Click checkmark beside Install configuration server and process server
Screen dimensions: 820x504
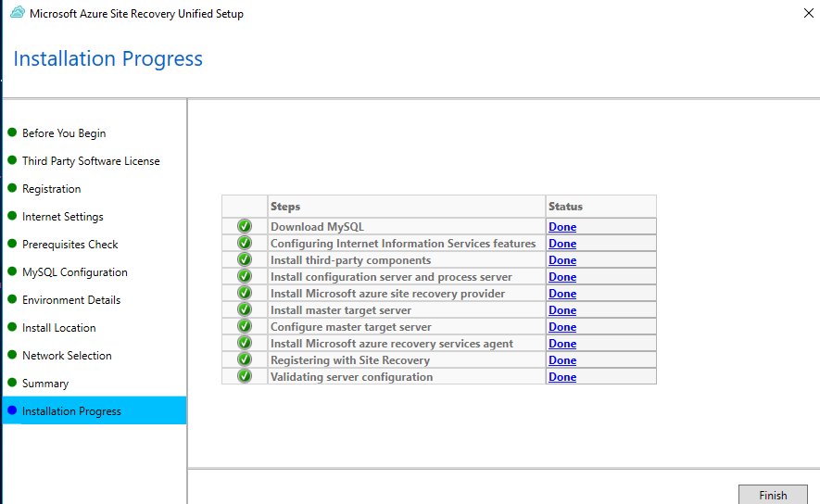245,276
